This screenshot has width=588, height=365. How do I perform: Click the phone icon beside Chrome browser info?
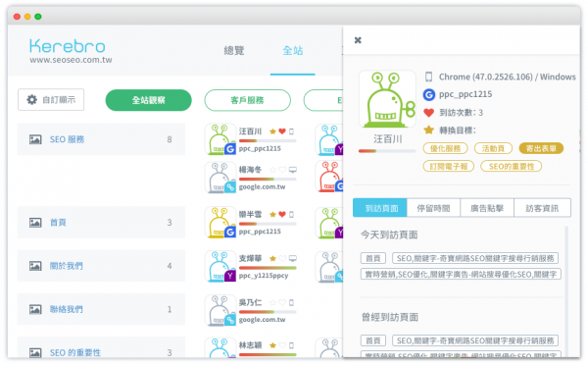[428, 77]
